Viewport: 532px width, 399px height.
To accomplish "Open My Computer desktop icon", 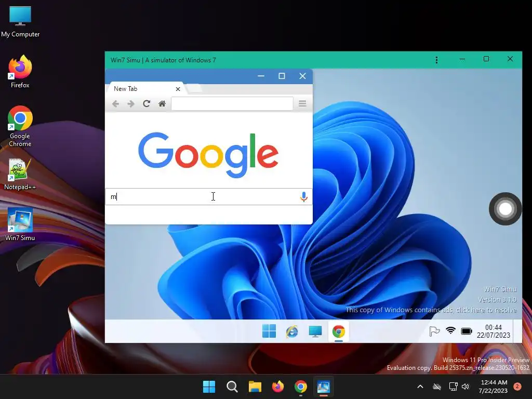I will point(20,22).
